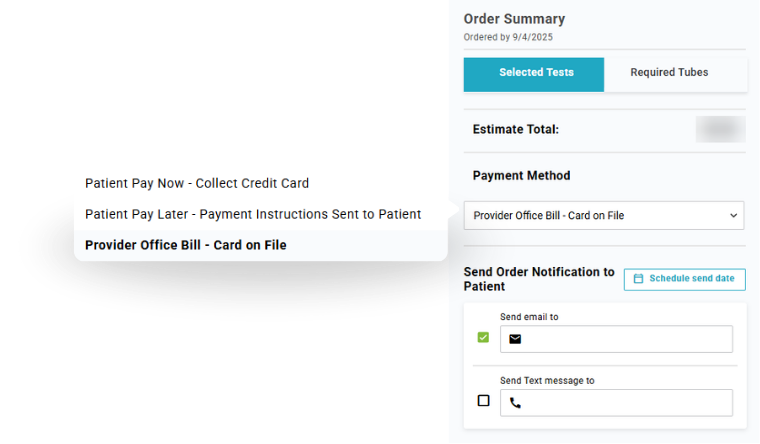Click the Send email to input field
This screenshot has height=444, width=760.
click(627, 339)
